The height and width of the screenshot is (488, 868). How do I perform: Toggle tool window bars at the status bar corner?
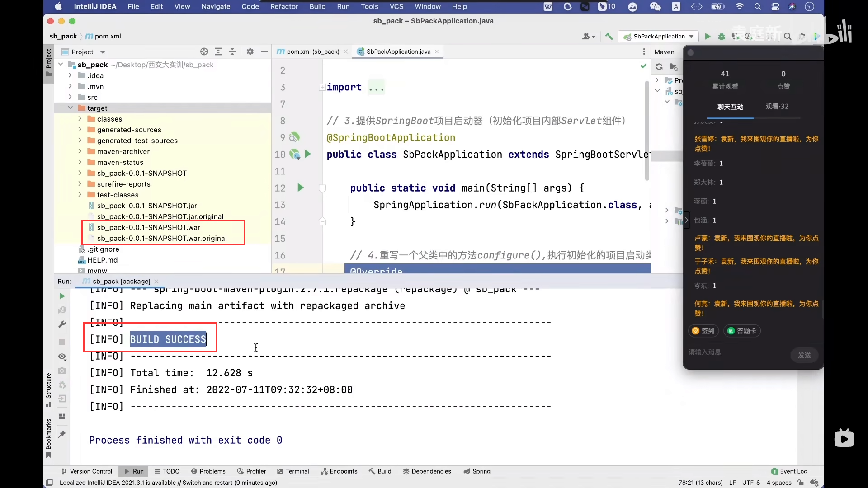pyautogui.click(x=50, y=483)
